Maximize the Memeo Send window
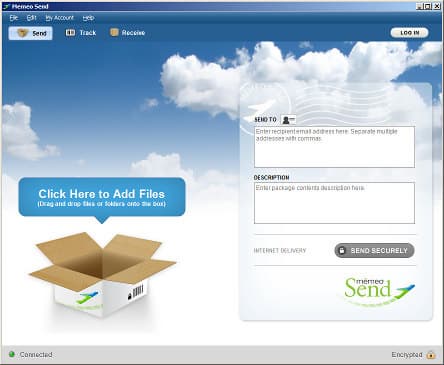The image size is (444, 365). pyautogui.click(x=428, y=6)
